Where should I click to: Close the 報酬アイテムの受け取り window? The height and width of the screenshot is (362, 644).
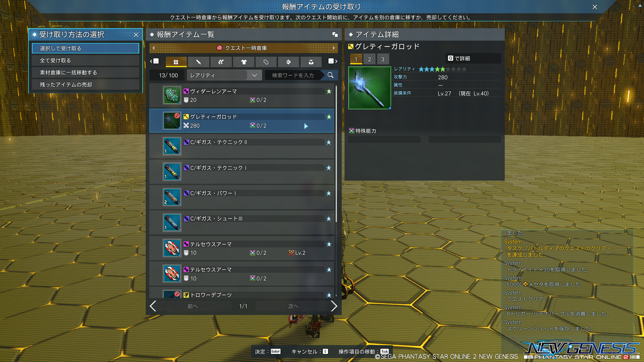[x=595, y=7]
